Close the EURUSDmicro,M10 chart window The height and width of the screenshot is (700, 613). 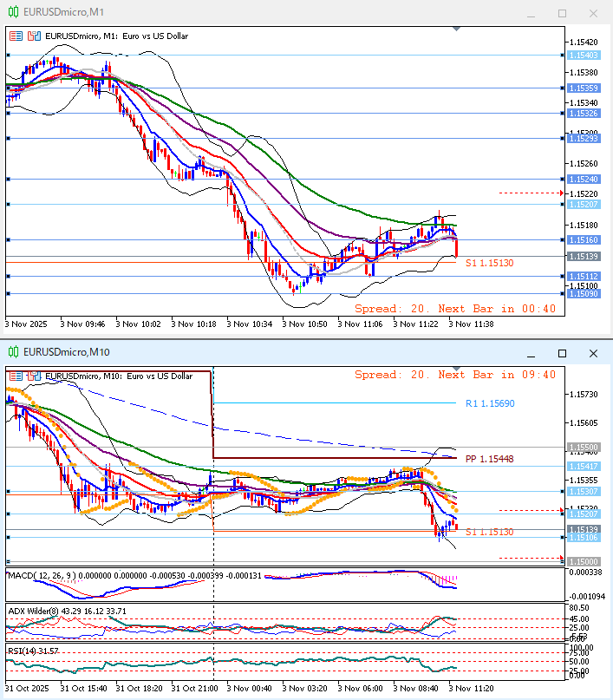coord(593,353)
